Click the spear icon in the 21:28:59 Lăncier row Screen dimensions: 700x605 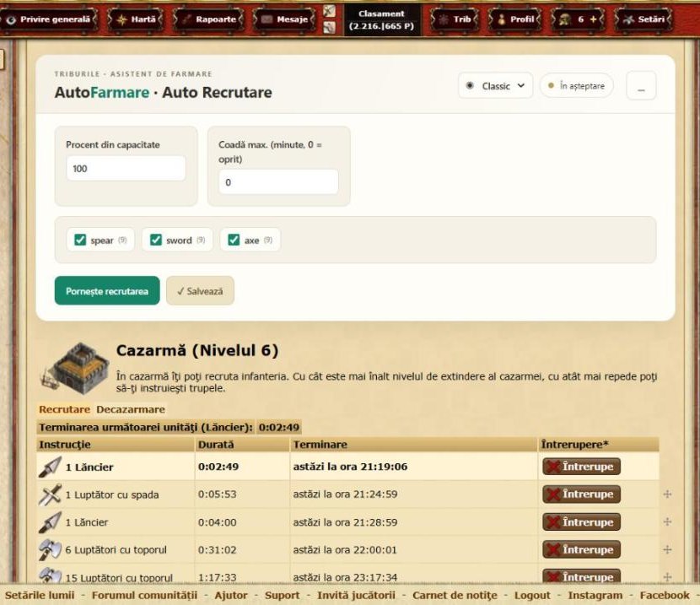tap(50, 522)
